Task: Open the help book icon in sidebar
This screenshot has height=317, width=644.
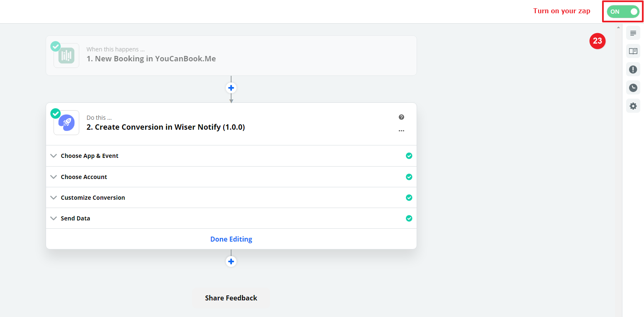Action: (633, 51)
